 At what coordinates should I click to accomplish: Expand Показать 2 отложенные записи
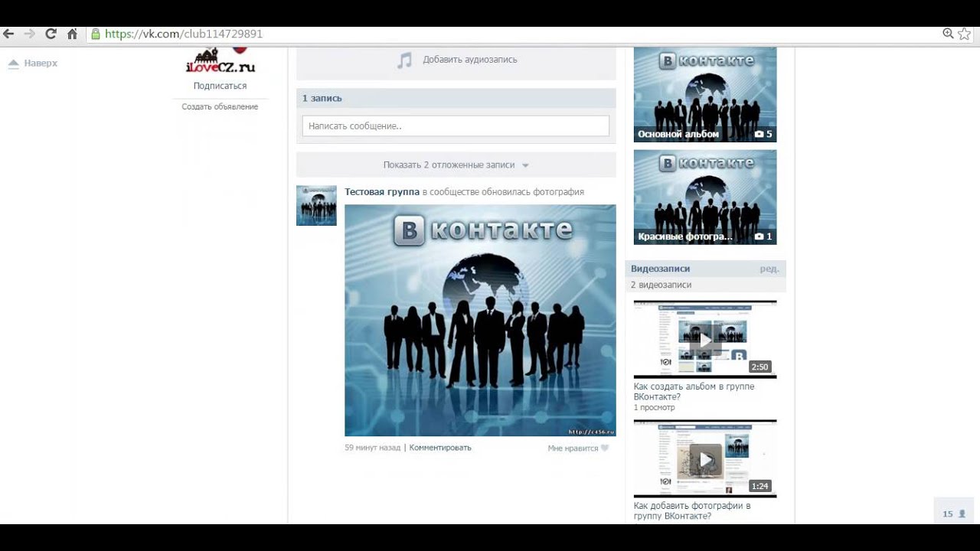point(456,165)
